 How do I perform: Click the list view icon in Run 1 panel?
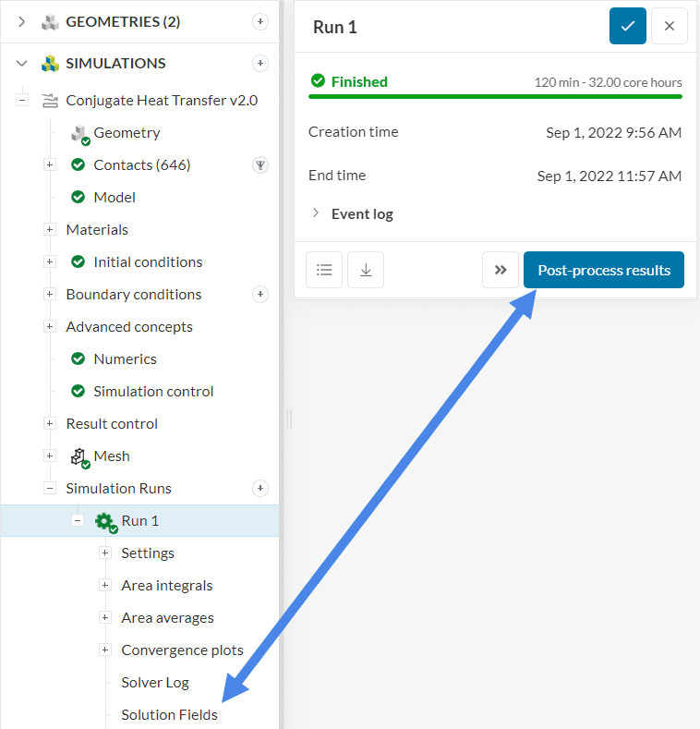pyautogui.click(x=324, y=270)
